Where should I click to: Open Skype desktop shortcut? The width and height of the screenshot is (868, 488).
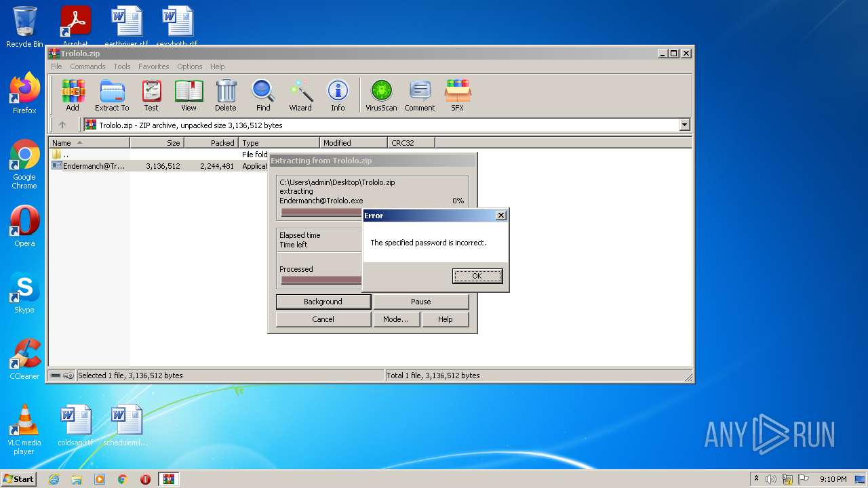[24, 293]
